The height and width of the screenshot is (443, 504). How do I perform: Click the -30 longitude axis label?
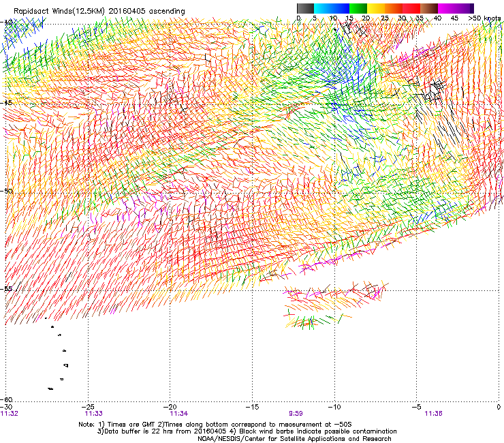pyautogui.click(x=6, y=407)
